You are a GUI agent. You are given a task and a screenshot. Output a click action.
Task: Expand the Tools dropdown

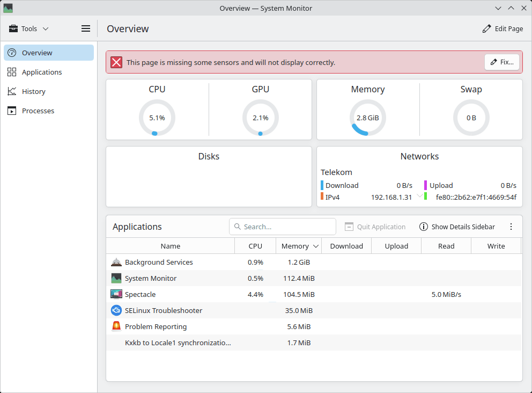[x=29, y=29]
